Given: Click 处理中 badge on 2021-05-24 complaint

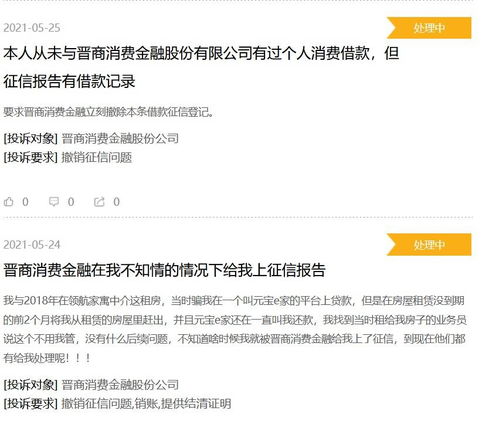Looking at the screenshot, I should tap(429, 245).
